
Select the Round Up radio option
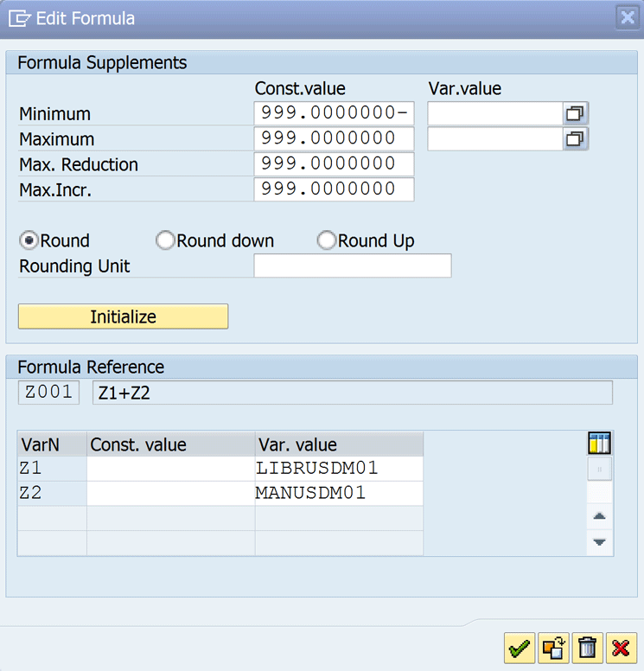pos(327,241)
